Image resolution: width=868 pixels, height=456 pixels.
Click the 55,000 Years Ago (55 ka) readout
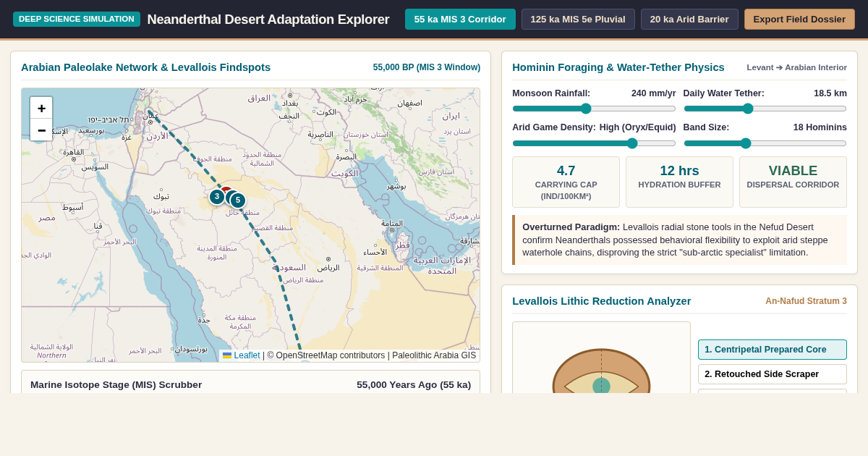tap(414, 385)
